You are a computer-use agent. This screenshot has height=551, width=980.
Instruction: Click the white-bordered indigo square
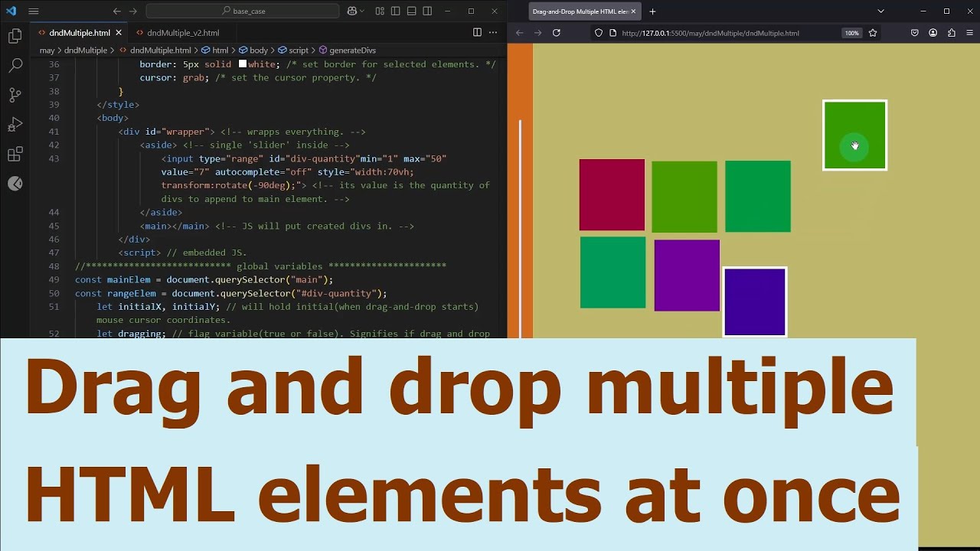755,302
